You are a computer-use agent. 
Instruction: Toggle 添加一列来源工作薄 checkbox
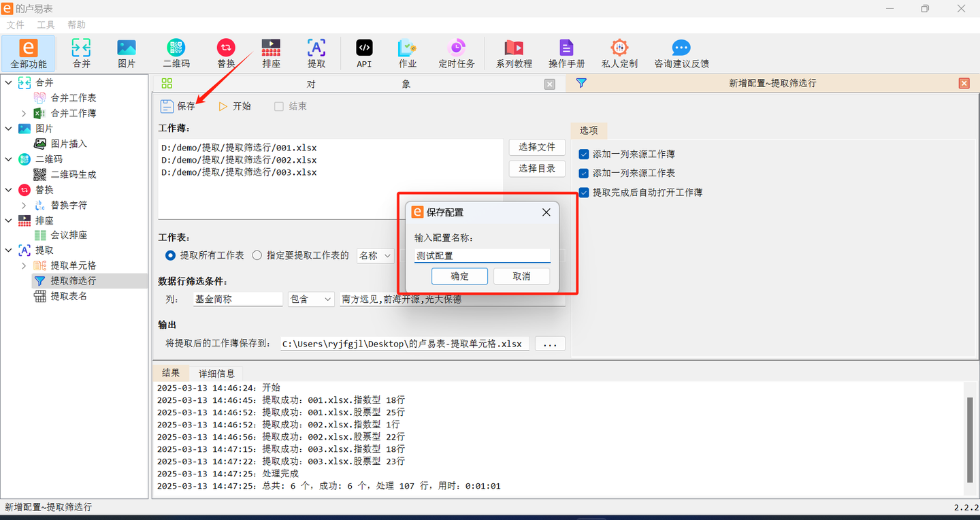pos(583,155)
